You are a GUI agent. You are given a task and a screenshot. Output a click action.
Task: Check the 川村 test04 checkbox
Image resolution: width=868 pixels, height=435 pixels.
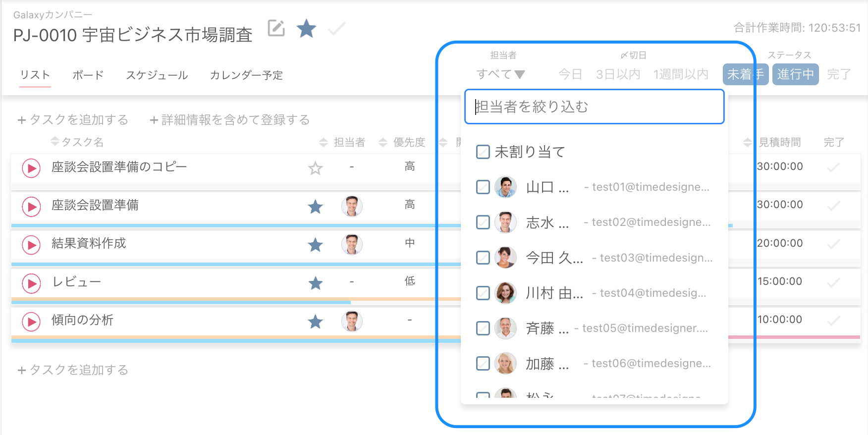click(x=483, y=293)
